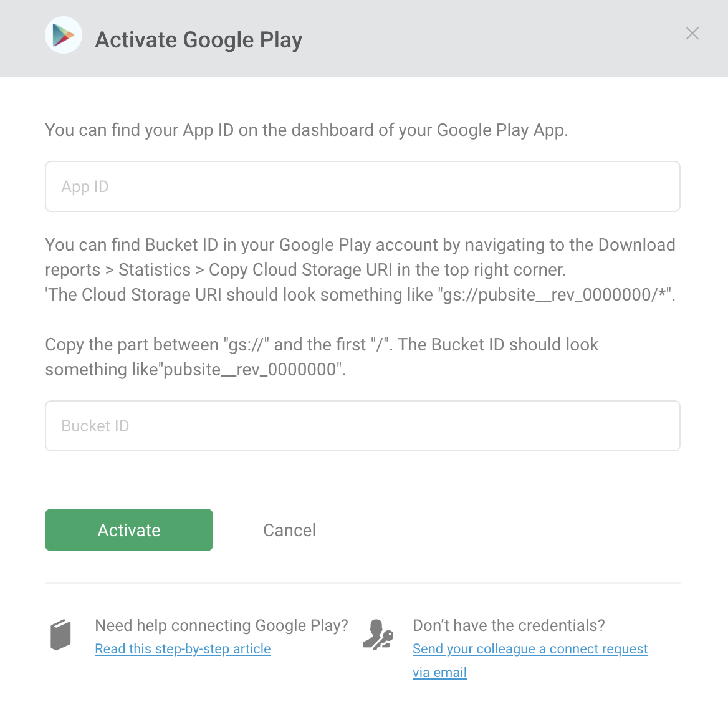Click the gs://pubsite__rev_0000000/* example URI text
This screenshot has width=728, height=722.
(x=555, y=295)
